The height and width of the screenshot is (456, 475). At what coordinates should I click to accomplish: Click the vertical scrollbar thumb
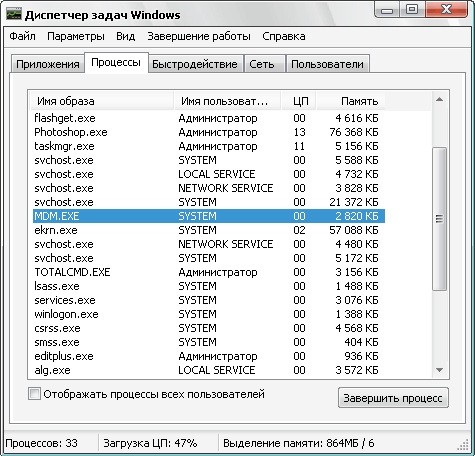pyautogui.click(x=439, y=219)
